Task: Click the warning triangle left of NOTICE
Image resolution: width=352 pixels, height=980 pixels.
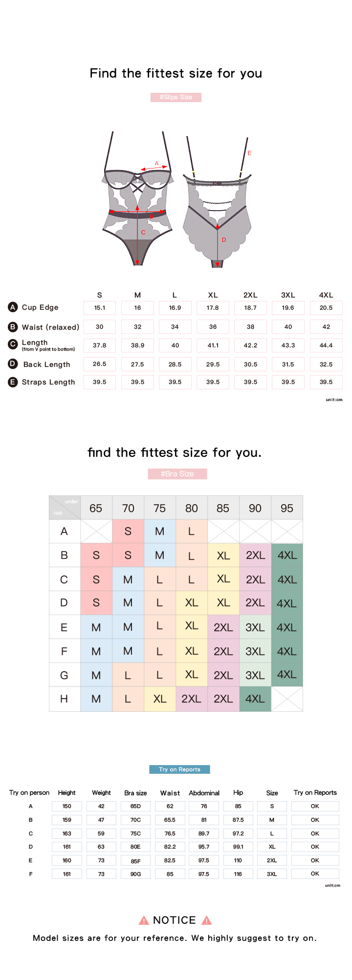Action: click(144, 920)
